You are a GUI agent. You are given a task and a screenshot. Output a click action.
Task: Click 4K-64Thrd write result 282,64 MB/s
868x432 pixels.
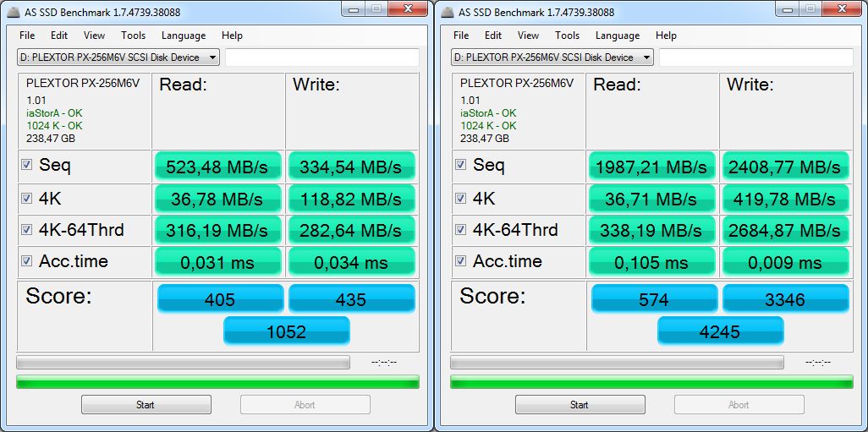[352, 230]
